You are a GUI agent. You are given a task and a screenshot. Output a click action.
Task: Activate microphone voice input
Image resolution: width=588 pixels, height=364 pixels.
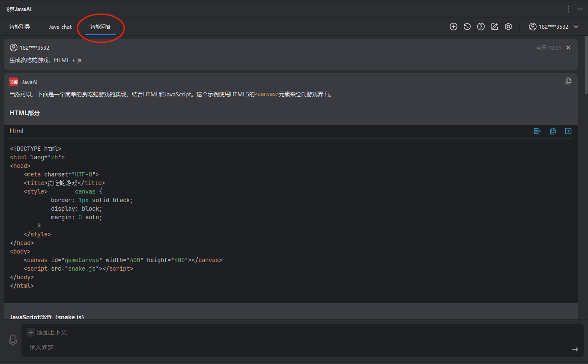(x=13, y=340)
